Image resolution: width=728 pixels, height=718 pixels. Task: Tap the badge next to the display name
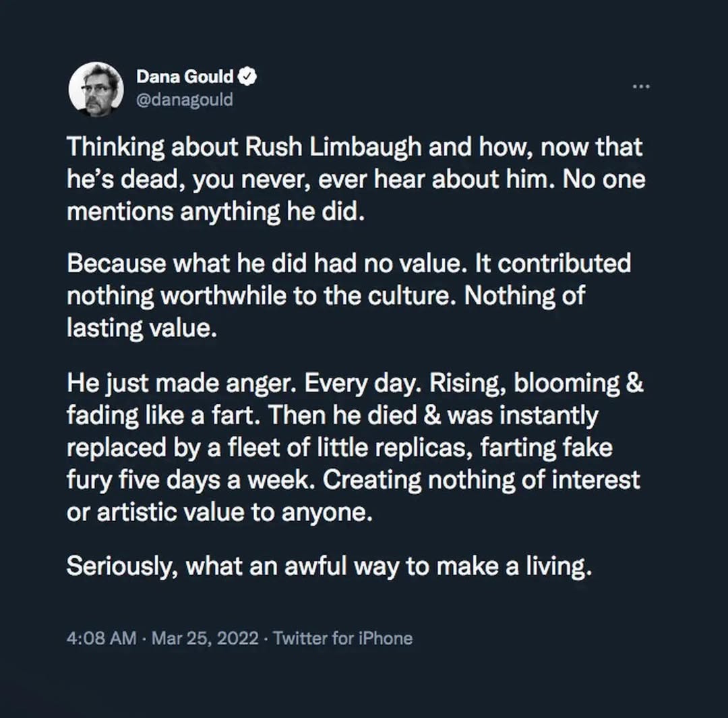pos(247,76)
